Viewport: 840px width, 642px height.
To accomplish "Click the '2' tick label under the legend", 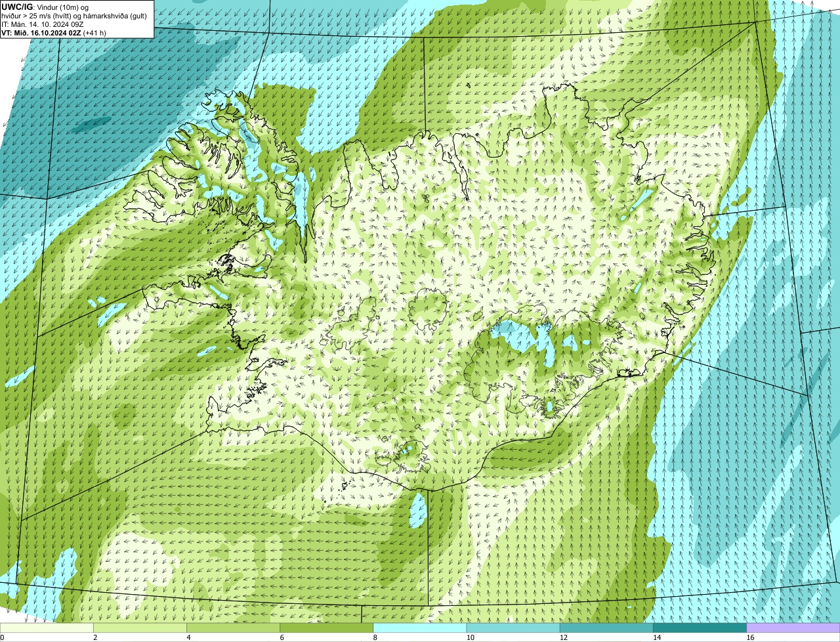I will [95, 637].
